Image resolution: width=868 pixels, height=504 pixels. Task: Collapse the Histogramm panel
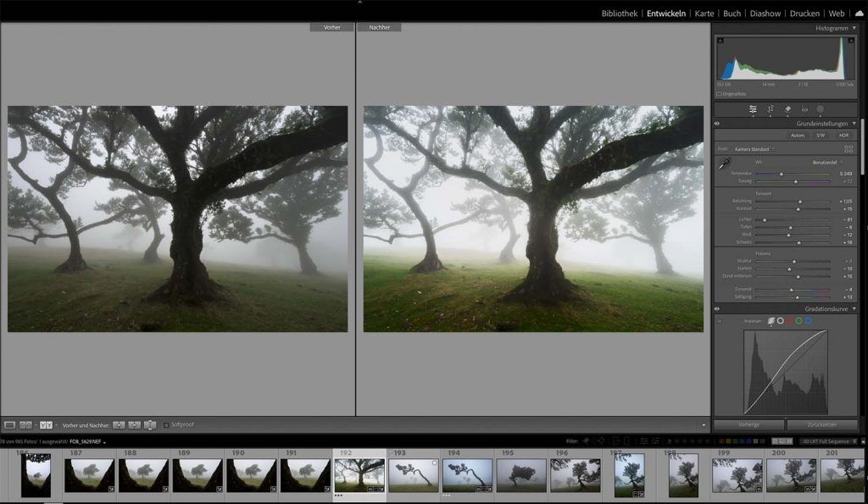854,28
